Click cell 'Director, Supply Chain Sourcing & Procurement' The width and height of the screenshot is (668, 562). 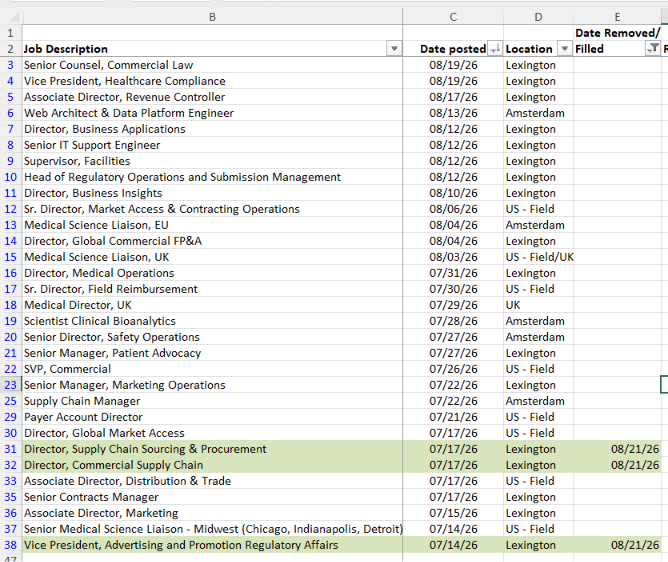tap(212, 449)
